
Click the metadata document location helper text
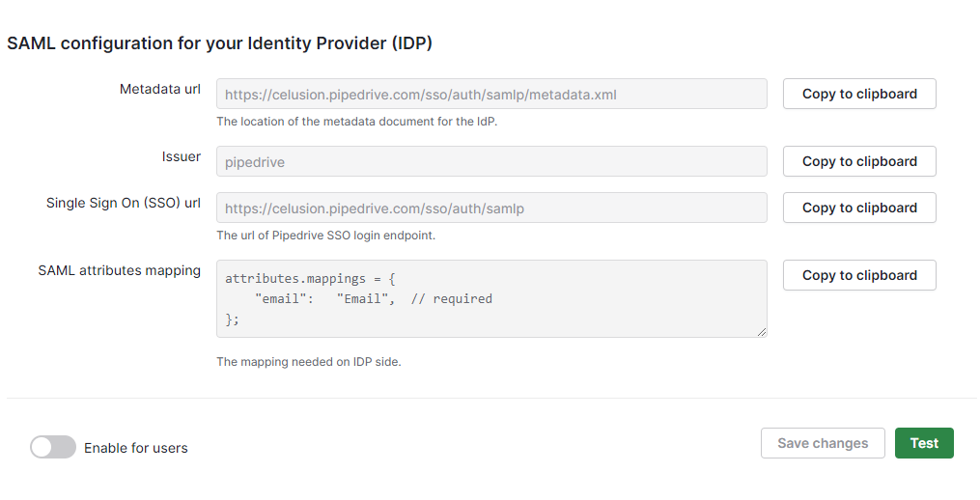[357, 122]
